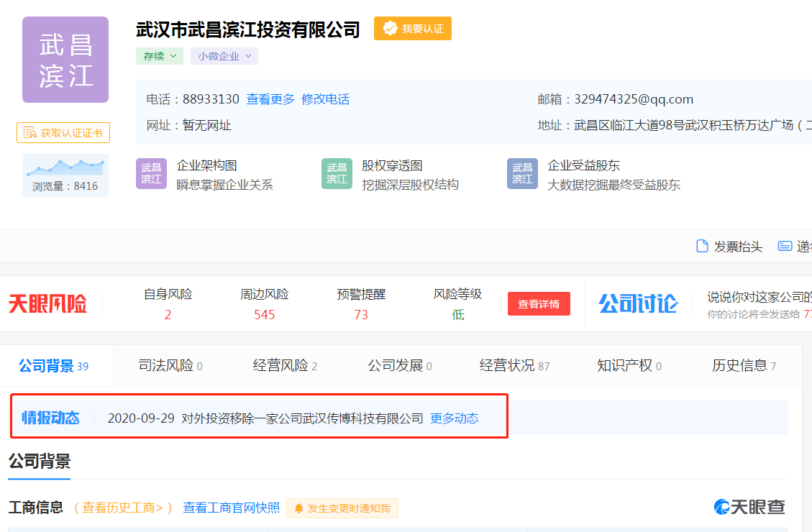Click the 天眼查 logo at bottom right
Screen dimensions: 812x532
pos(749,507)
